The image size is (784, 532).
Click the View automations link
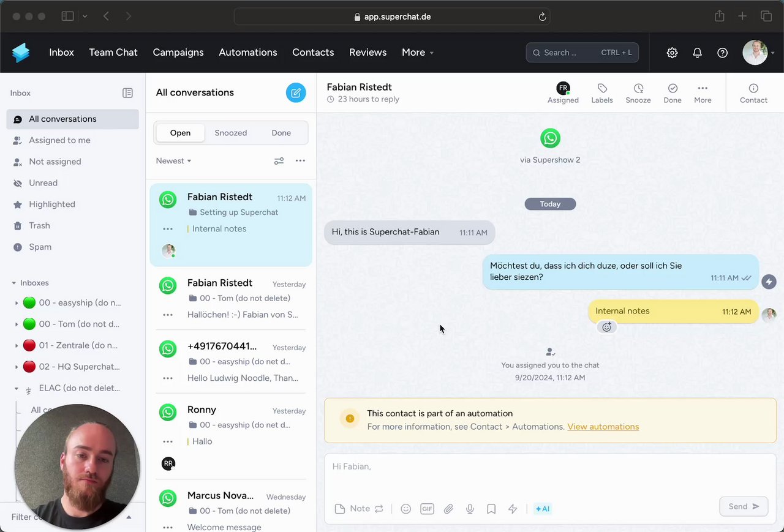[603, 427]
